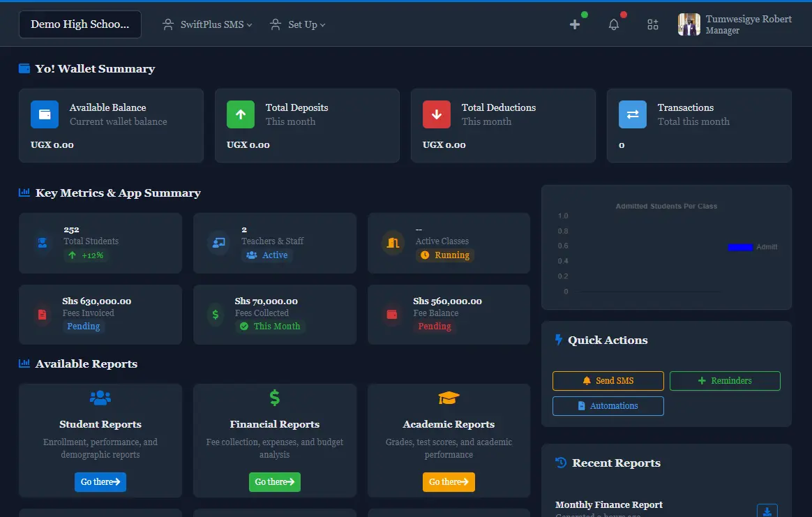Click the Key Metrics chart icon

(24, 192)
